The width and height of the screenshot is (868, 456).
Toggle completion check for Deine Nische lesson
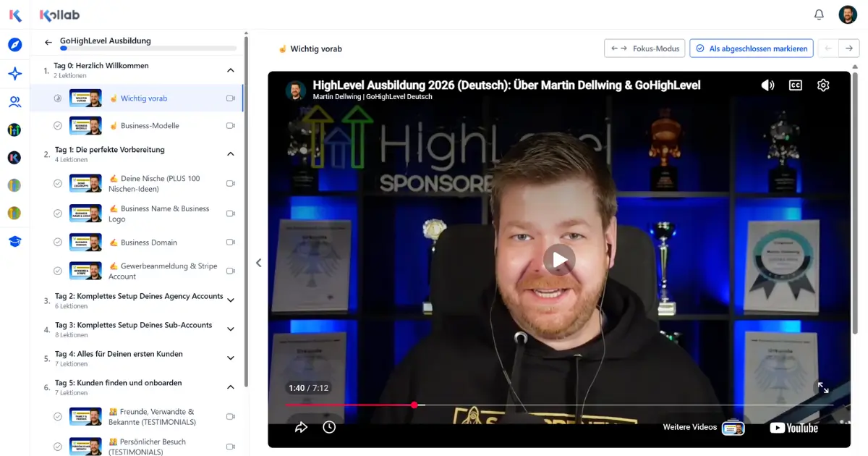58,184
